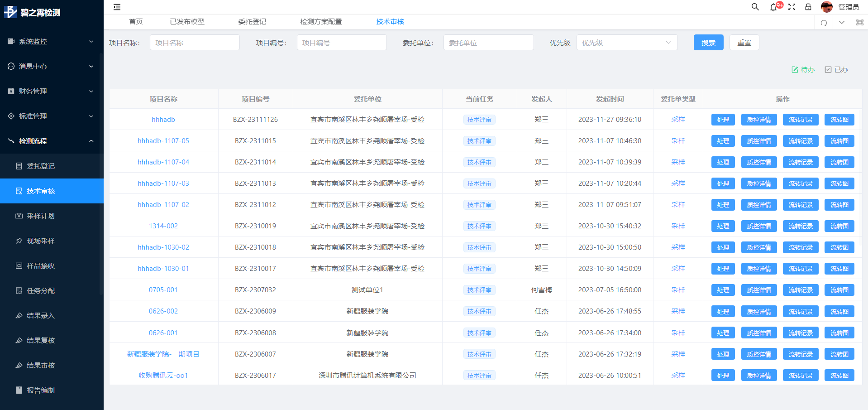Click the 发起时间 column header

610,99
